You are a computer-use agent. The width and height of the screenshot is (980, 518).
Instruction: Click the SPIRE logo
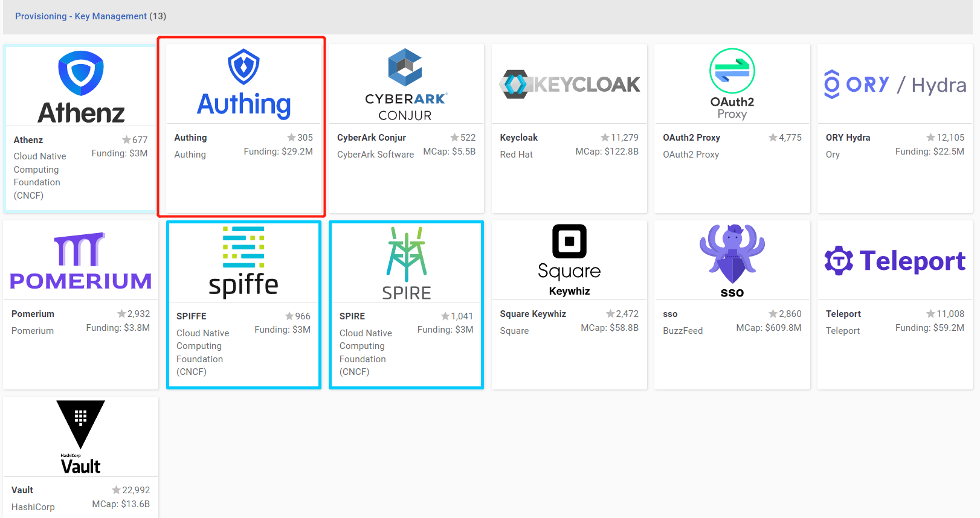click(x=407, y=263)
